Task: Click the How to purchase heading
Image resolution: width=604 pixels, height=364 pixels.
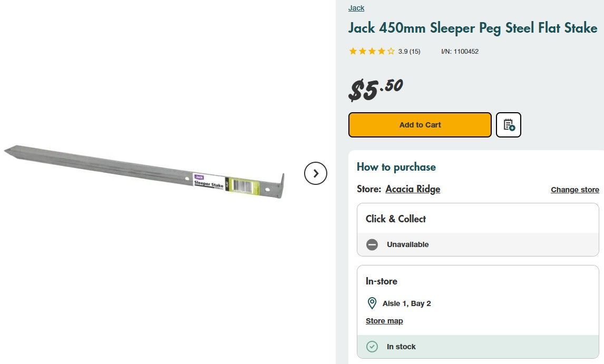Action: (x=396, y=167)
